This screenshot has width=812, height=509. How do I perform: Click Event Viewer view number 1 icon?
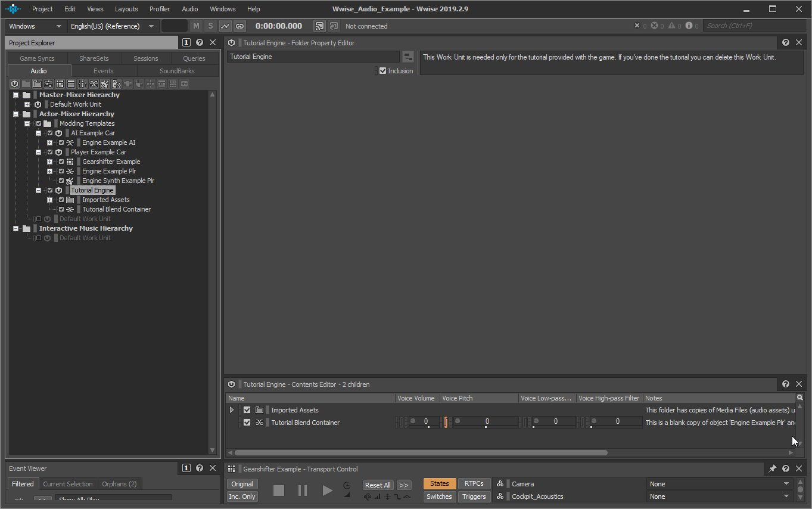pos(186,468)
